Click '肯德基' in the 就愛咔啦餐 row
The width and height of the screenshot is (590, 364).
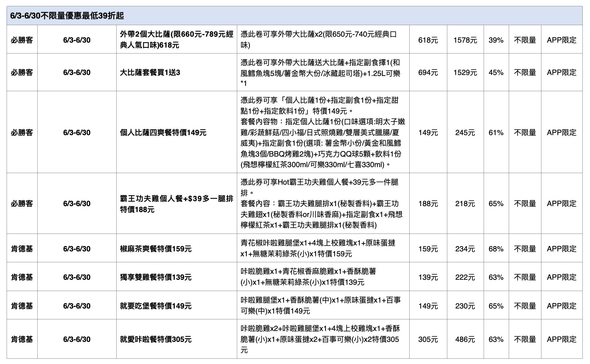click(22, 339)
